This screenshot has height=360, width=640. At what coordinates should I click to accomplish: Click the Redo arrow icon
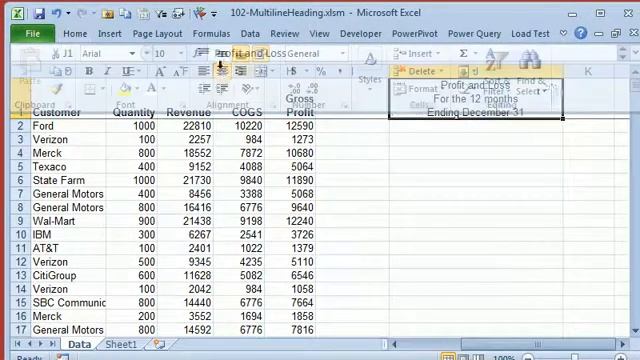(x=82, y=13)
